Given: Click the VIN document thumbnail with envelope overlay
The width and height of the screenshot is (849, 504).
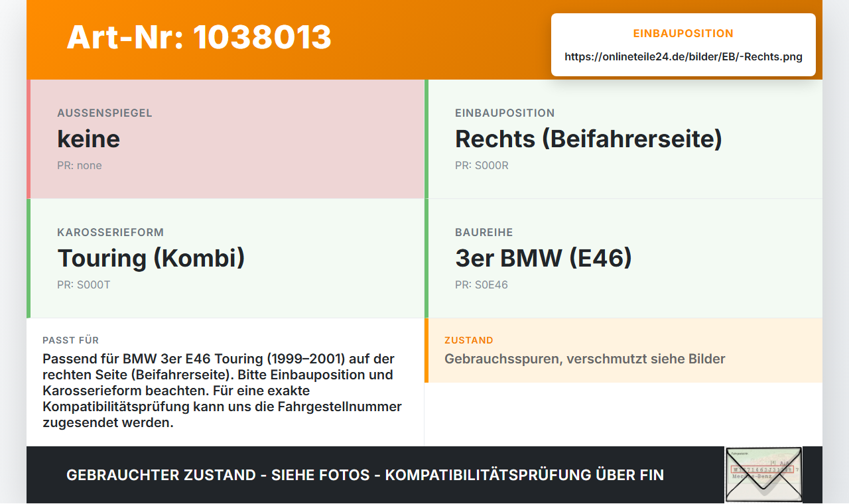Looking at the screenshot, I should click(x=763, y=475).
